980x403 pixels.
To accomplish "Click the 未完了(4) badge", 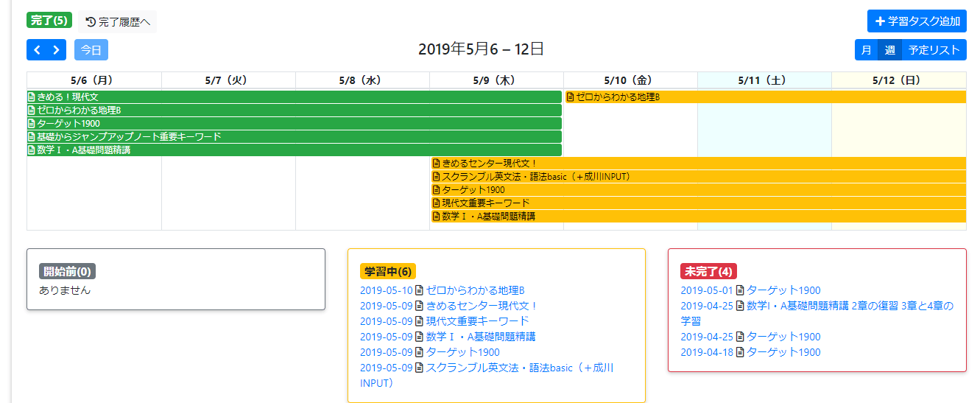I will [x=708, y=271].
